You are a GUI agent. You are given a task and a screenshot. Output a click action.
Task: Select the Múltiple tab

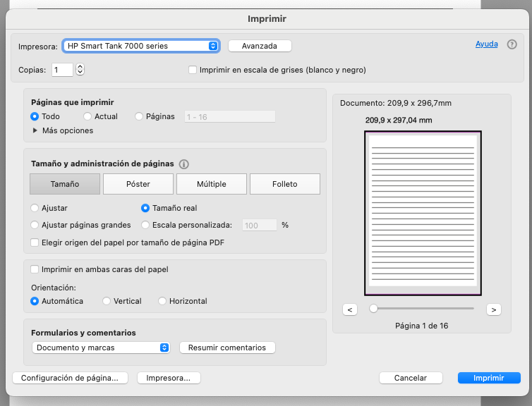click(x=212, y=184)
